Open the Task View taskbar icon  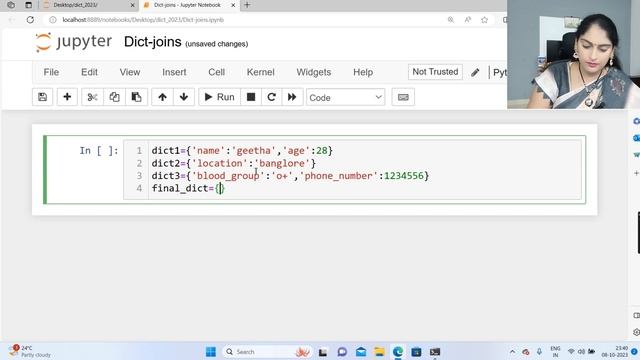tap(323, 352)
